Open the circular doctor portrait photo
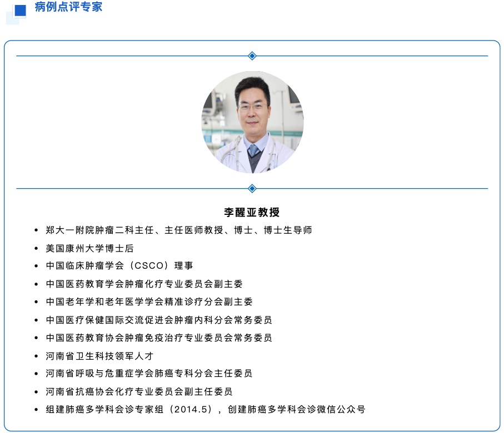This screenshot has height=433, width=504. coord(252,122)
